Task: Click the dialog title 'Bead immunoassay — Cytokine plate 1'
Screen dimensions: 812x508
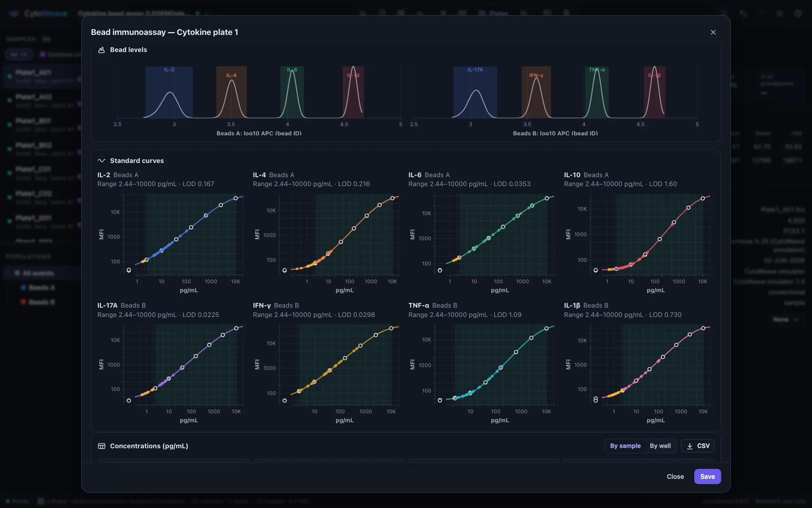Action: 164,33
